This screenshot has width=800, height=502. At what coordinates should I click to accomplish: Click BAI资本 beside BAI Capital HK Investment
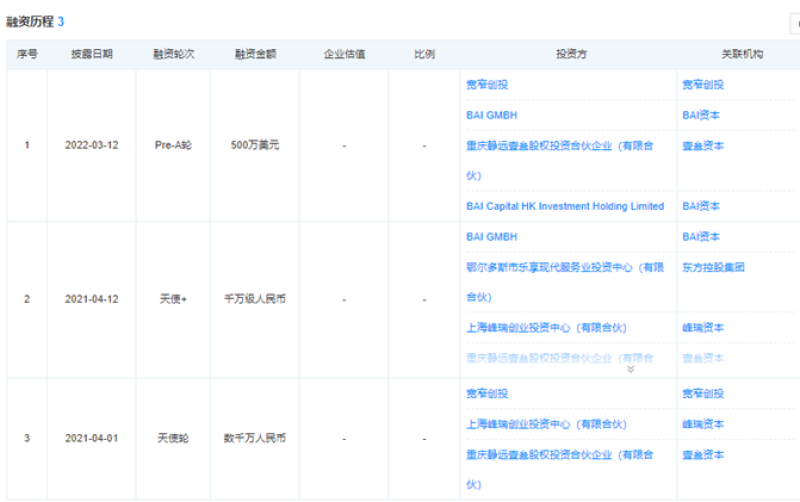(701, 206)
